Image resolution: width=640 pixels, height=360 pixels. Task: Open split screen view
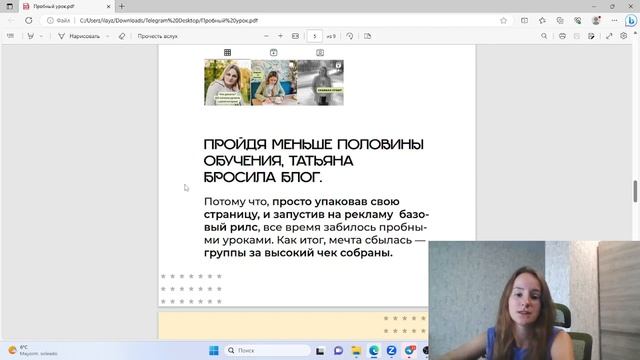click(524, 20)
